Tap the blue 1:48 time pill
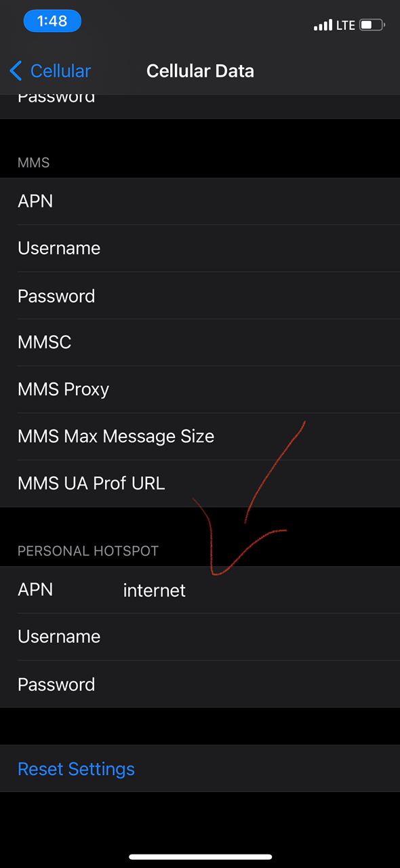The height and width of the screenshot is (868, 400). [x=52, y=22]
